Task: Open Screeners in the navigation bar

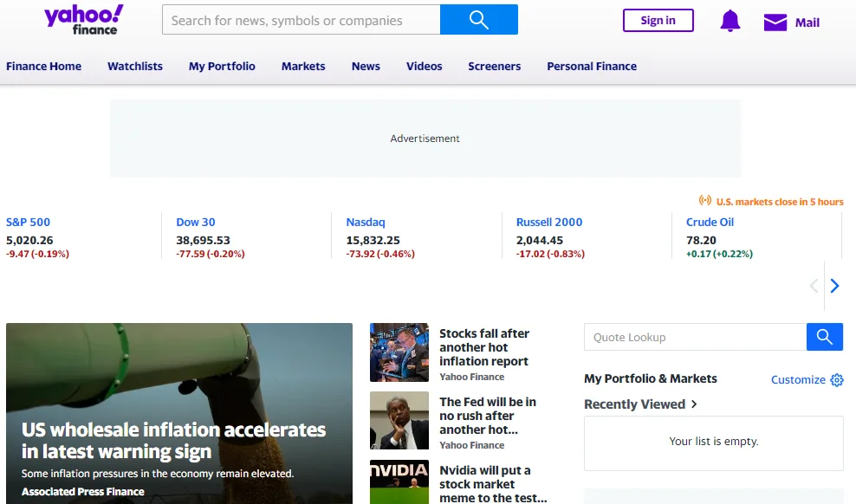Action: tap(494, 66)
